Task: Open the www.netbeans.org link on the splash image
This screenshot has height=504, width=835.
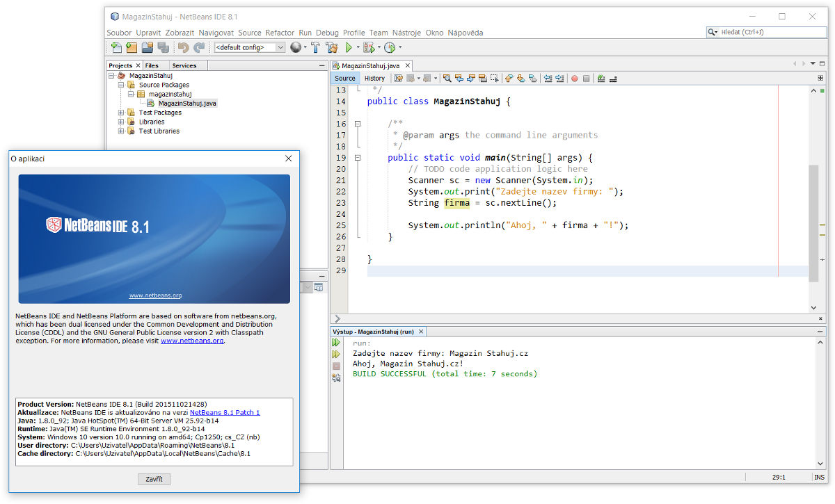Action: point(155,295)
